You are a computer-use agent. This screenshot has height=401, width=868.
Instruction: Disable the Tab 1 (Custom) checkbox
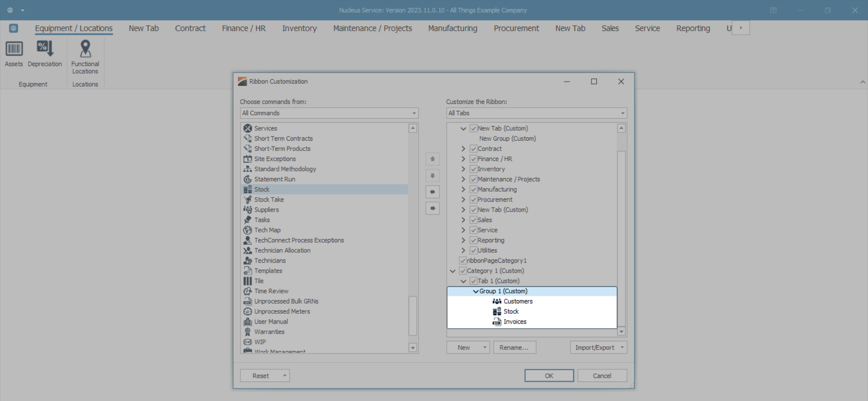point(473,281)
